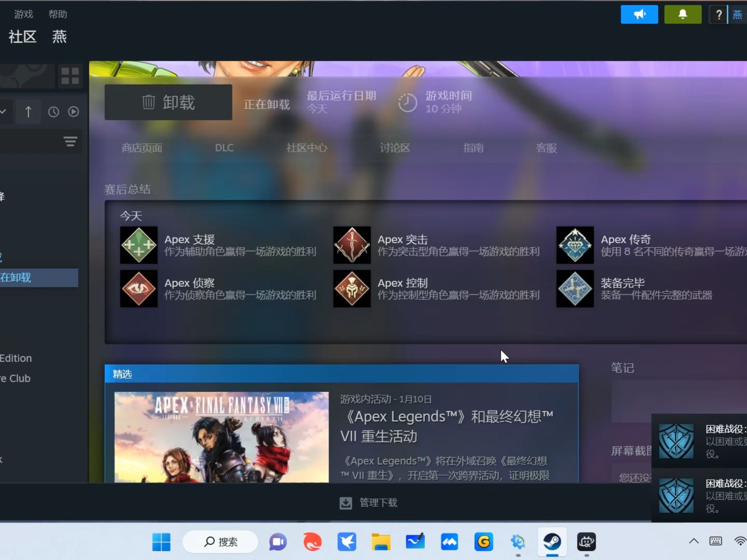Screen dimensions: 747x560
Task: Open the library filter options icon
Action: tap(70, 141)
